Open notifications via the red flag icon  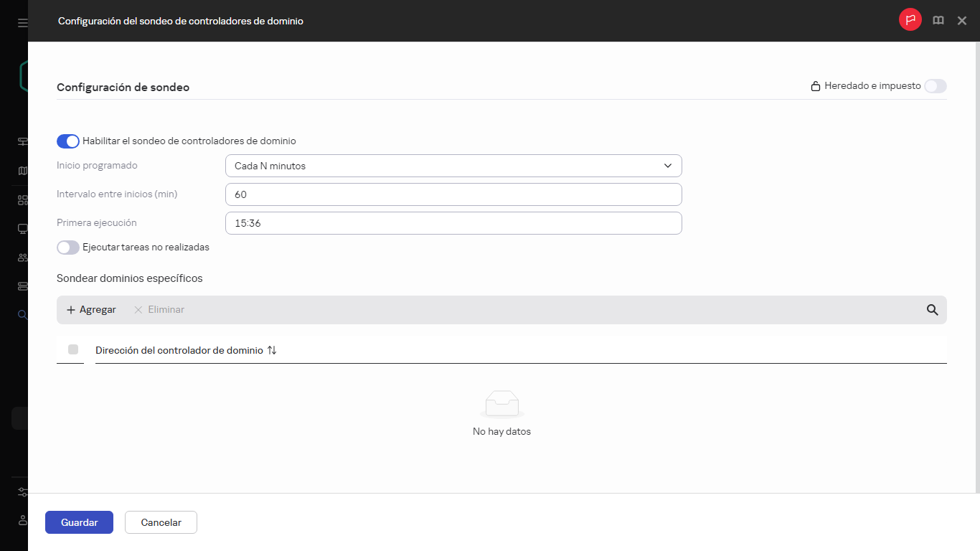click(x=910, y=20)
